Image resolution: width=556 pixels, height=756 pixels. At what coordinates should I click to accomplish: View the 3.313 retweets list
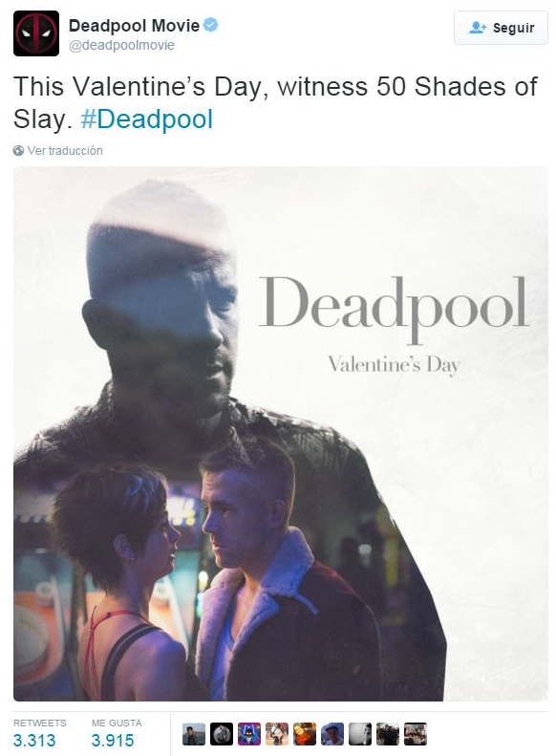click(39, 734)
